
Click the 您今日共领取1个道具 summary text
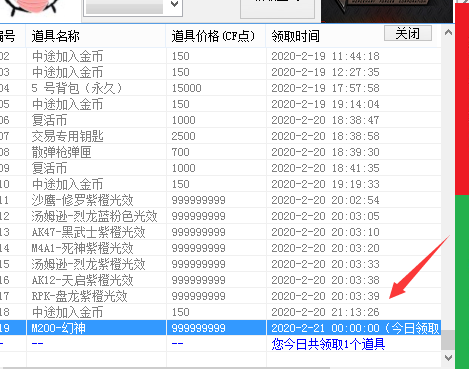(328, 344)
